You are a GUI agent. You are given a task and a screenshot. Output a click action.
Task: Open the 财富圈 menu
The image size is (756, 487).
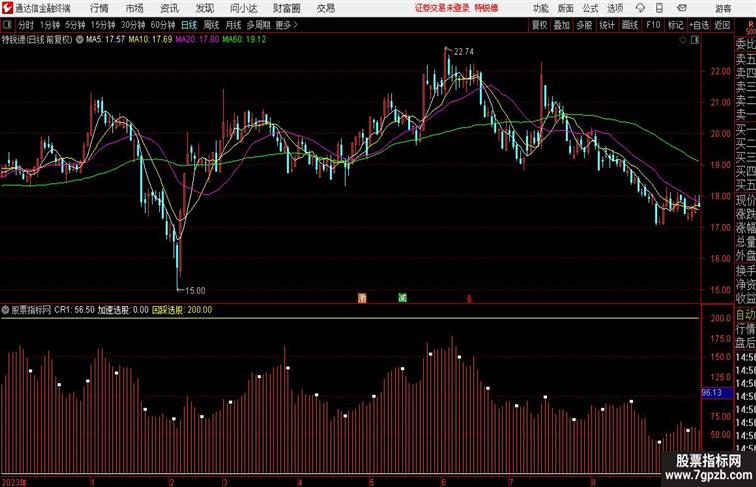[x=286, y=8]
